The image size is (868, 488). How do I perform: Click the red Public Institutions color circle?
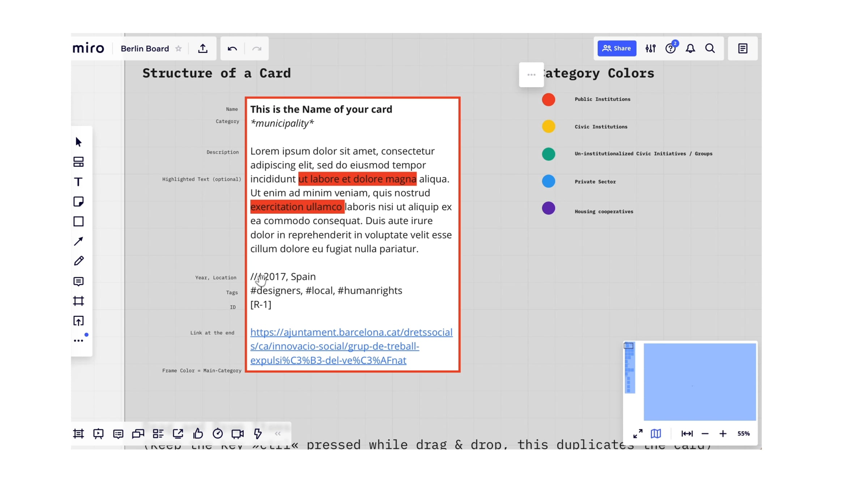pos(548,99)
